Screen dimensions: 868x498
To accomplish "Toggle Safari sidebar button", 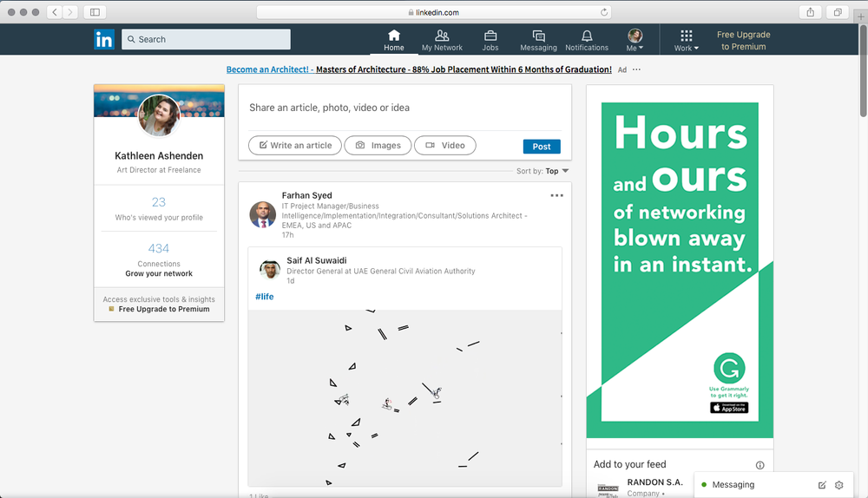I will tap(95, 12).
